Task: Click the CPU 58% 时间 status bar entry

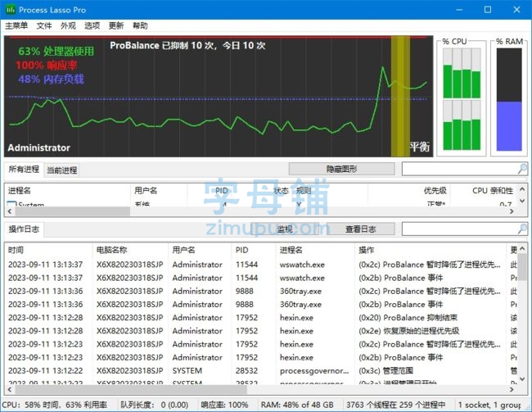Action: (x=55, y=405)
